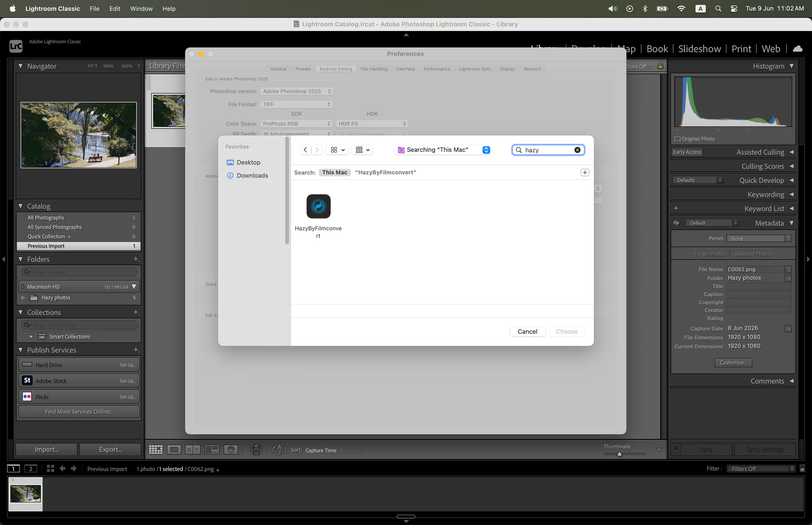
Task: Collapse the Catalog panel
Action: 21,206
